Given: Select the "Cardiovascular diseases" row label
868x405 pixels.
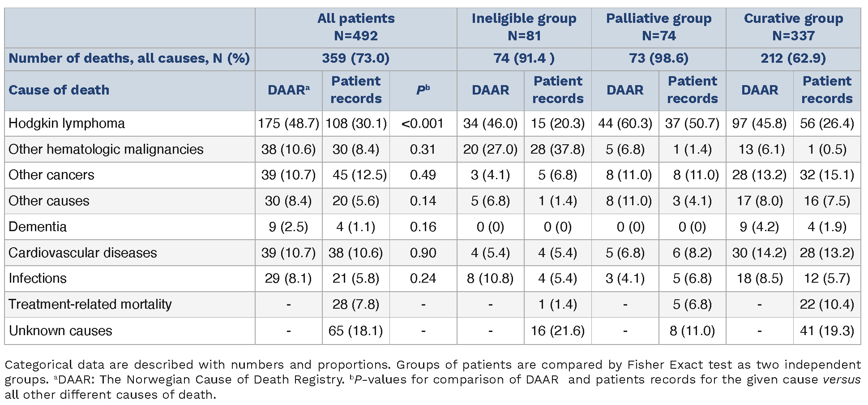Looking at the screenshot, I should (83, 253).
